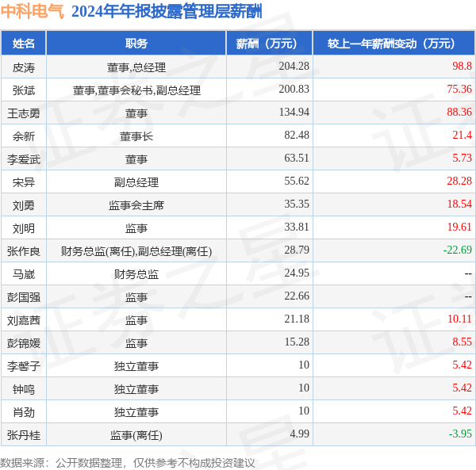Click the salary value 24.95

(297, 273)
